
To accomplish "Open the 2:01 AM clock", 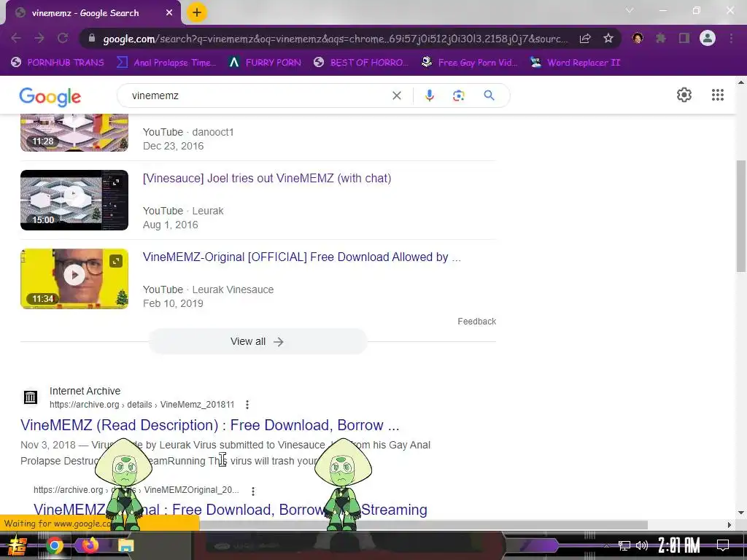I will (x=679, y=545).
